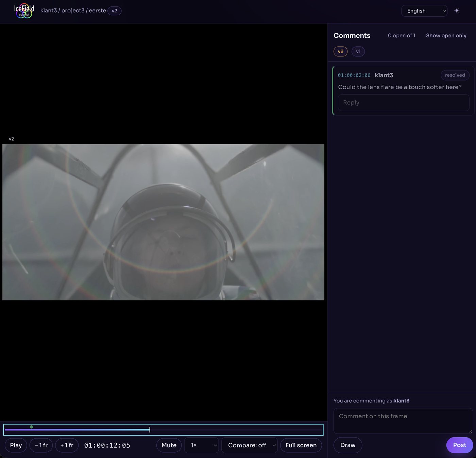Click the current timecode 01:00:12:05
The height and width of the screenshot is (458, 476).
tap(107, 445)
